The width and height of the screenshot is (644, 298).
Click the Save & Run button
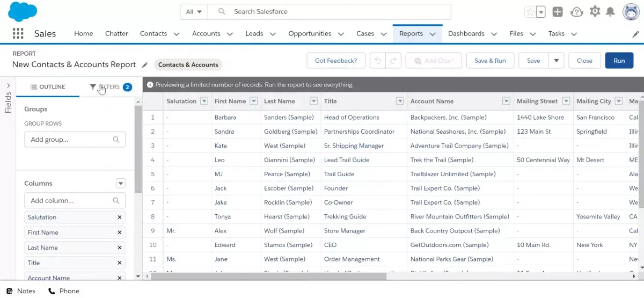[x=490, y=61]
